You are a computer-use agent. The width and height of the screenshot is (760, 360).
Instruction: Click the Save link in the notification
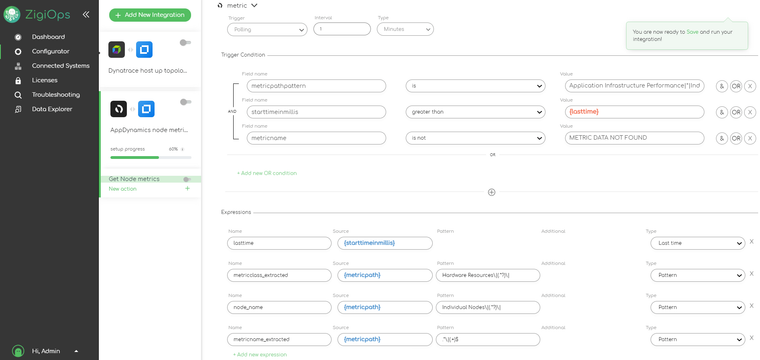(693, 32)
